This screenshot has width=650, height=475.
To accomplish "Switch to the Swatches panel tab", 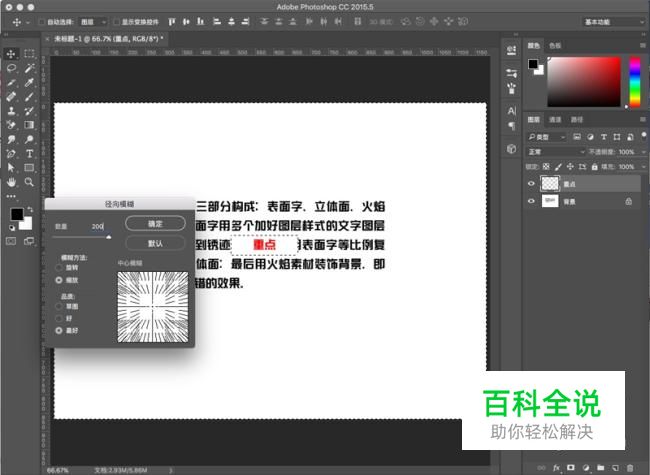I will 555,46.
